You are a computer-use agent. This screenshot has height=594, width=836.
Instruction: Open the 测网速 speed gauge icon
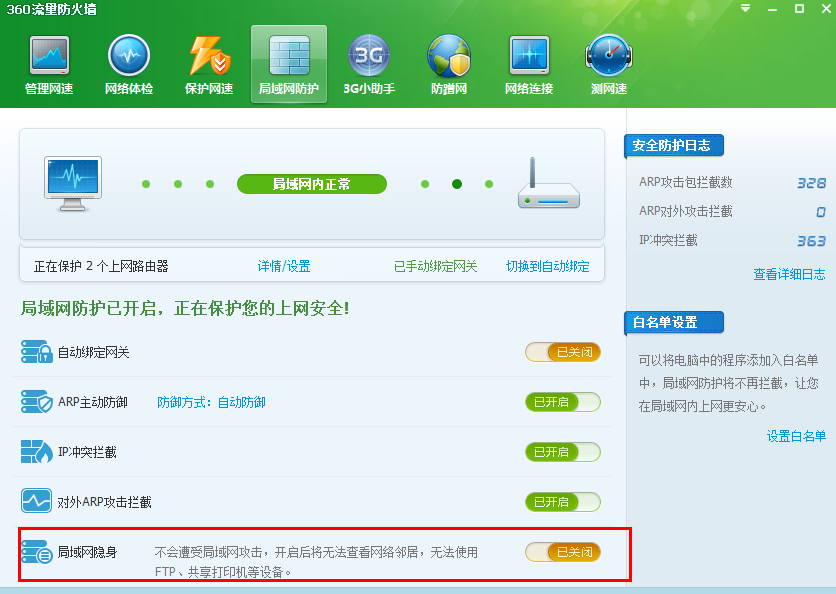609,55
